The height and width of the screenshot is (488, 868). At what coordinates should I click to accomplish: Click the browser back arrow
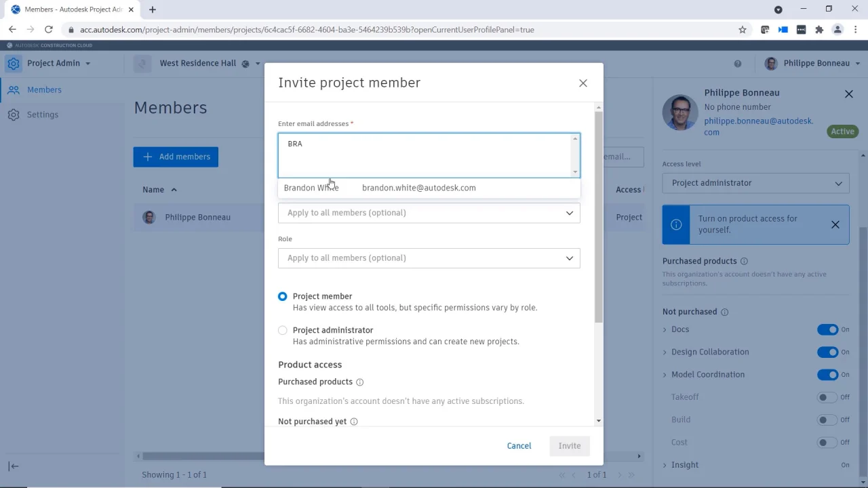12,30
